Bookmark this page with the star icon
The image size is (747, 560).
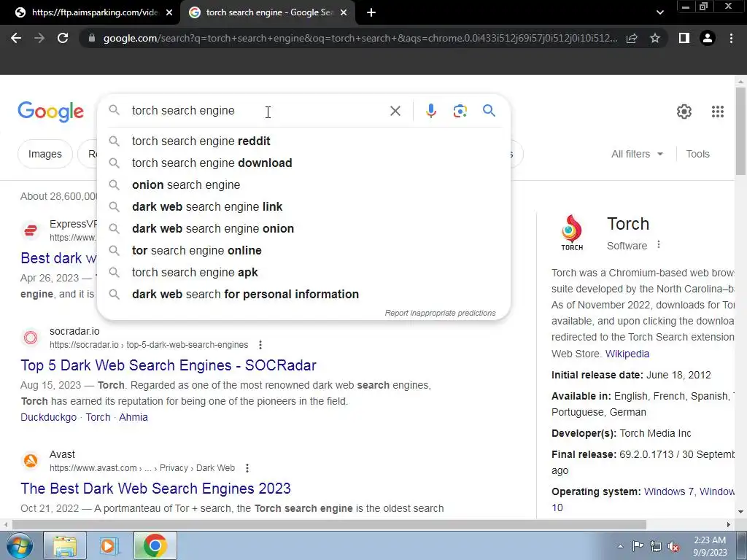(x=655, y=38)
